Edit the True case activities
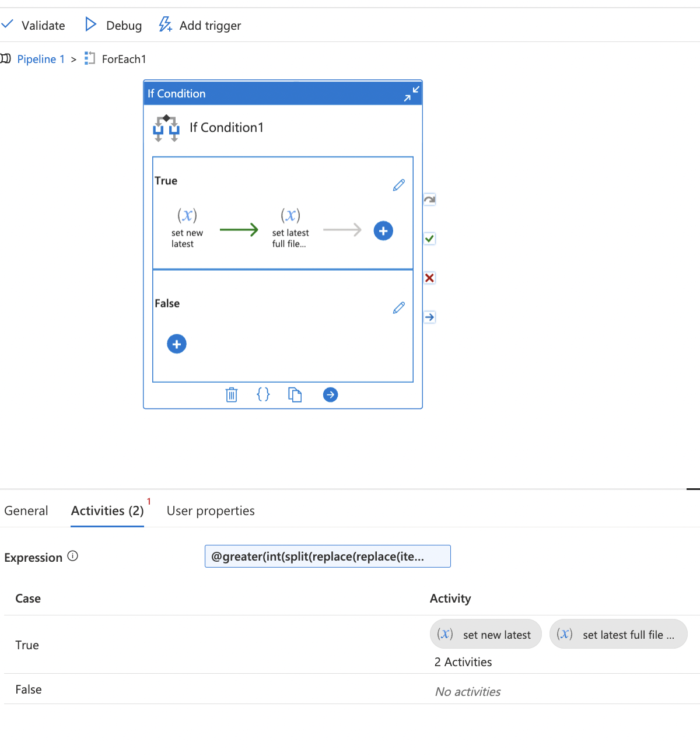The width and height of the screenshot is (700, 756). click(x=399, y=185)
